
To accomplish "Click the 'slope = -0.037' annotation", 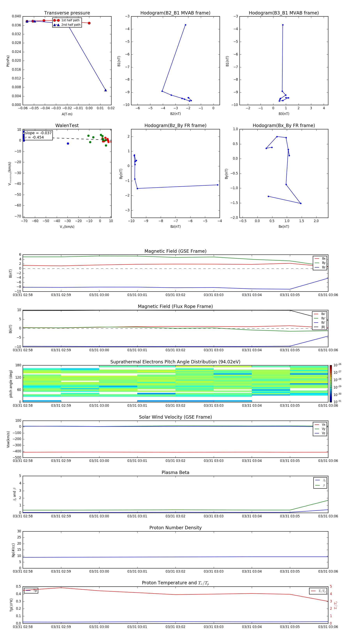I will pyautogui.click(x=38, y=133).
